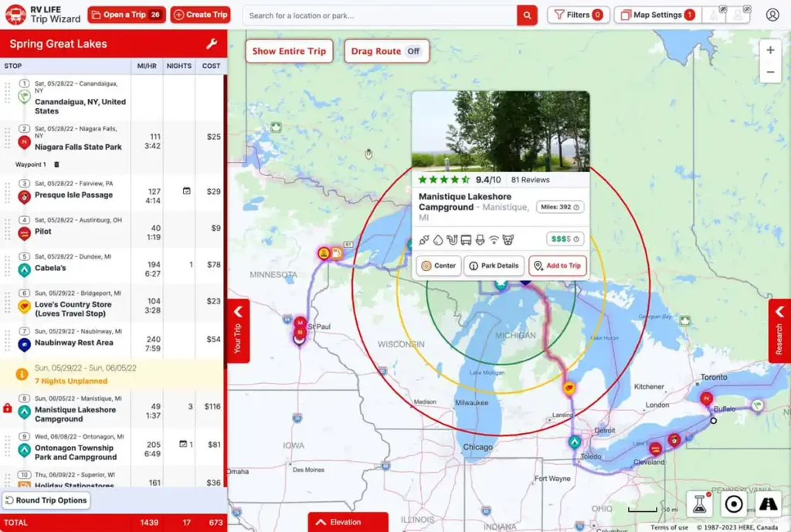Zoom out on the map
Screen dimensions: 791x532
click(x=770, y=72)
